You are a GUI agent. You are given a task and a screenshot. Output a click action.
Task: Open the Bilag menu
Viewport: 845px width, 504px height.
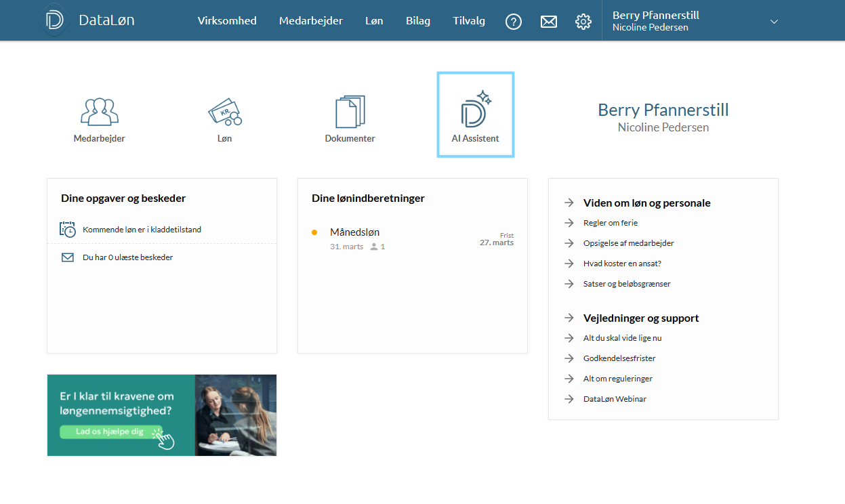[417, 21]
